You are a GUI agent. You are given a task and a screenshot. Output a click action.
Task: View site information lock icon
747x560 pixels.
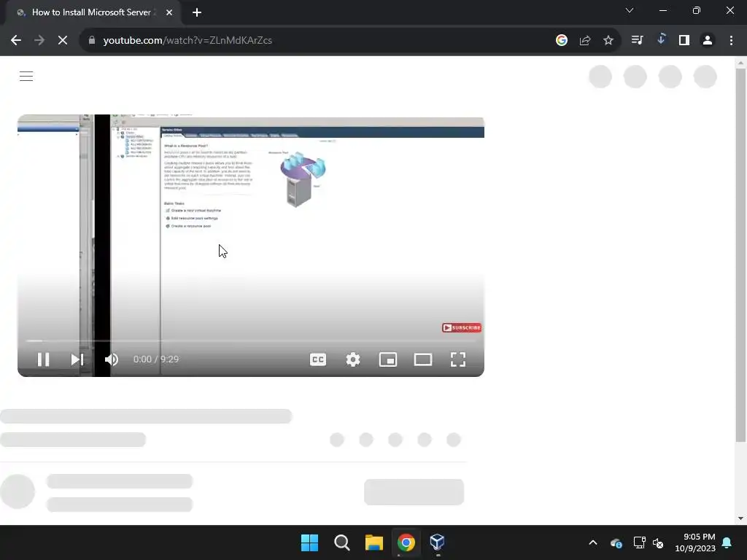92,41
